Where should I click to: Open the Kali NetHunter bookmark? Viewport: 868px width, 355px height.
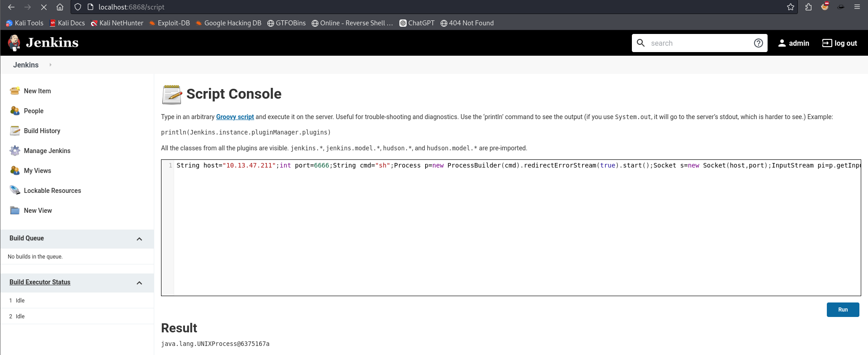117,23
